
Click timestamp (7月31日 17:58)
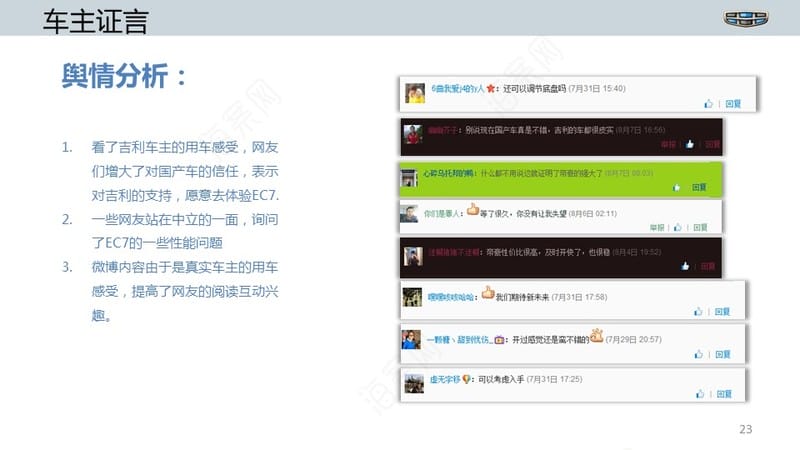pos(579,297)
